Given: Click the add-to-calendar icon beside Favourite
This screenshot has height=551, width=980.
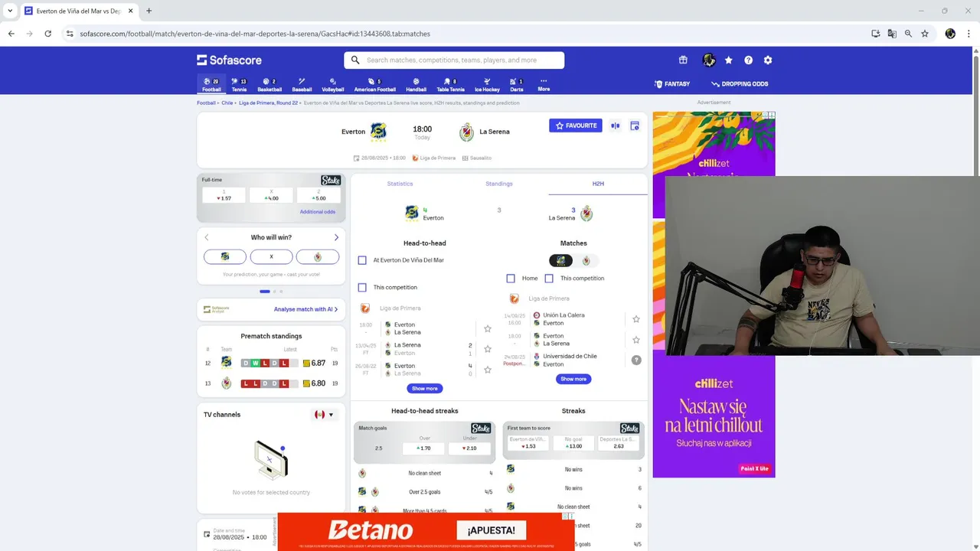Looking at the screenshot, I should pos(635,126).
